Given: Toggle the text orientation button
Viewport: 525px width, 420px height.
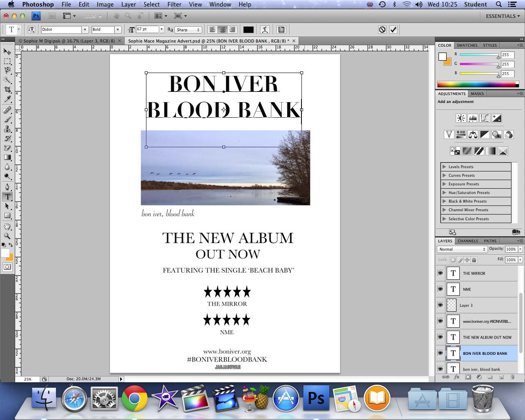Looking at the screenshot, I should [x=32, y=30].
